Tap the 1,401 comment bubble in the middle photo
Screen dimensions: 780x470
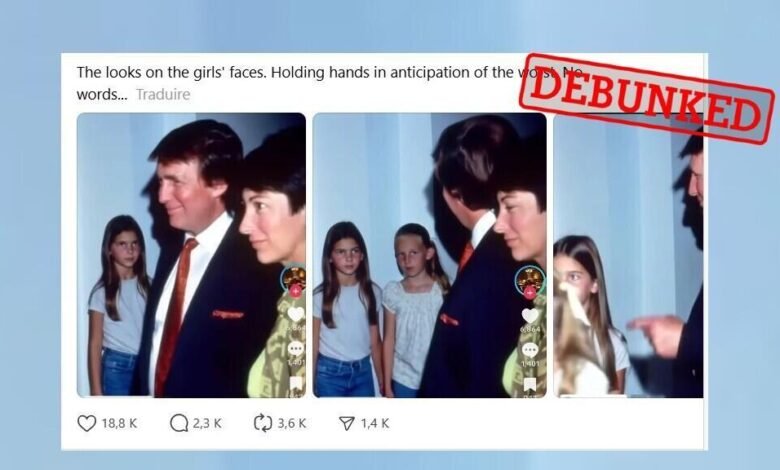(x=530, y=351)
